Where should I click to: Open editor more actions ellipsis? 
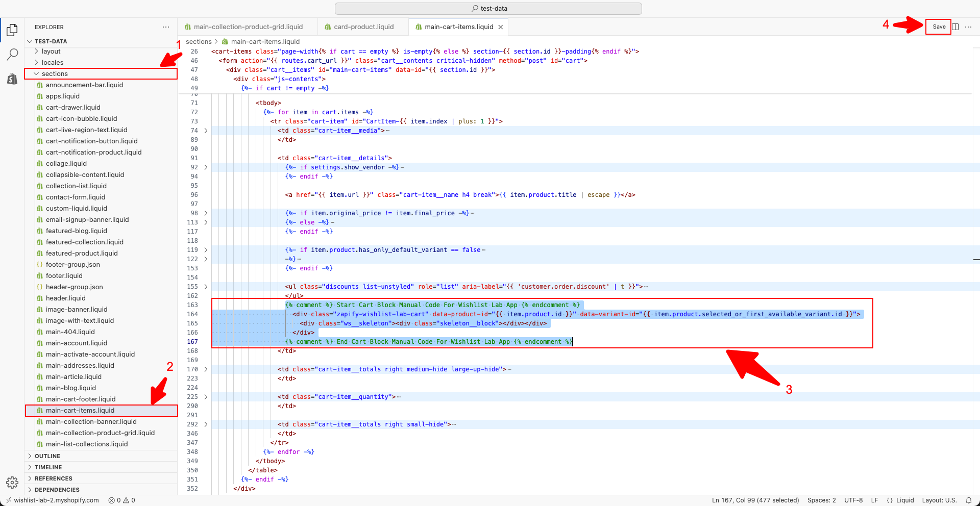[968, 27]
